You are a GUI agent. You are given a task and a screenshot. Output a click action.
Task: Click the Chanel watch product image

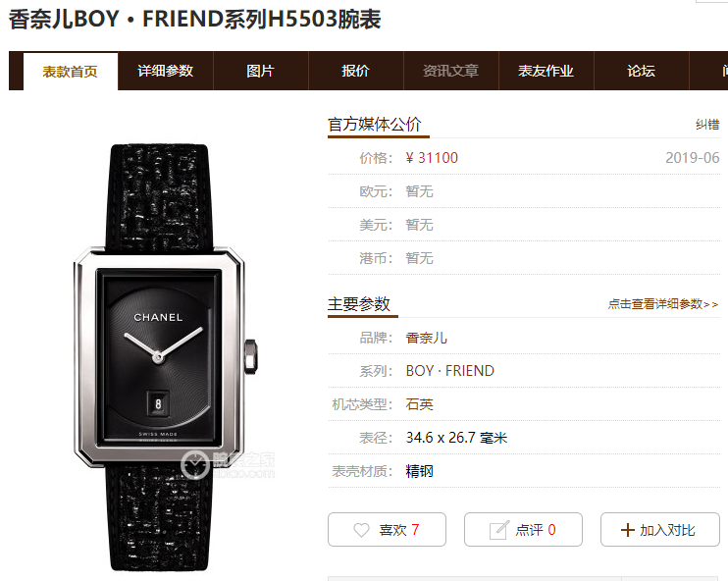pos(165,357)
